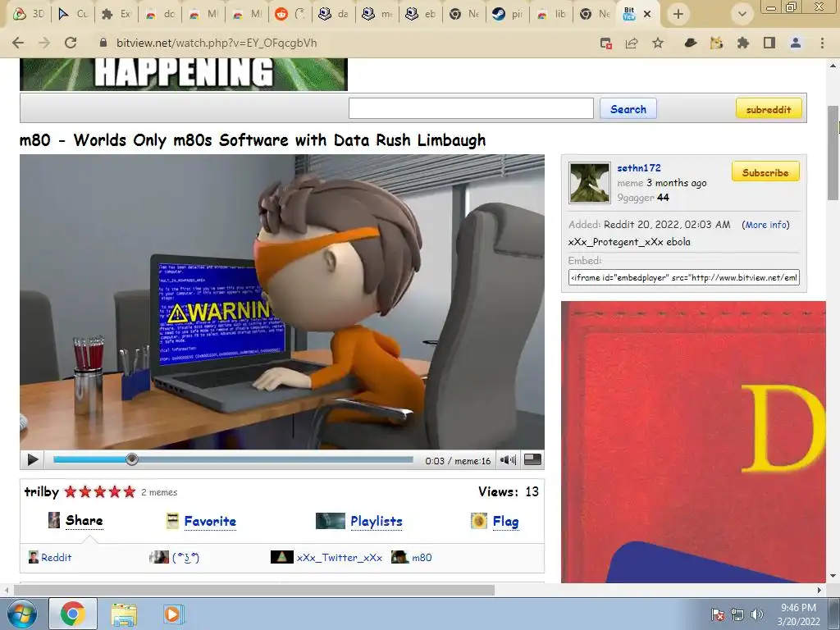
Task: Click the red advertisement image
Action: tap(693, 442)
